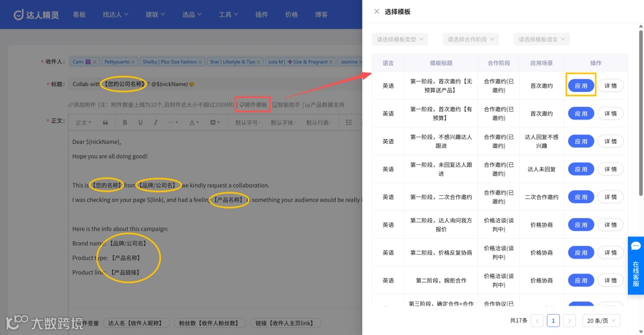Toggle bold formatting in the editor
644x335 pixels.
(x=125, y=122)
